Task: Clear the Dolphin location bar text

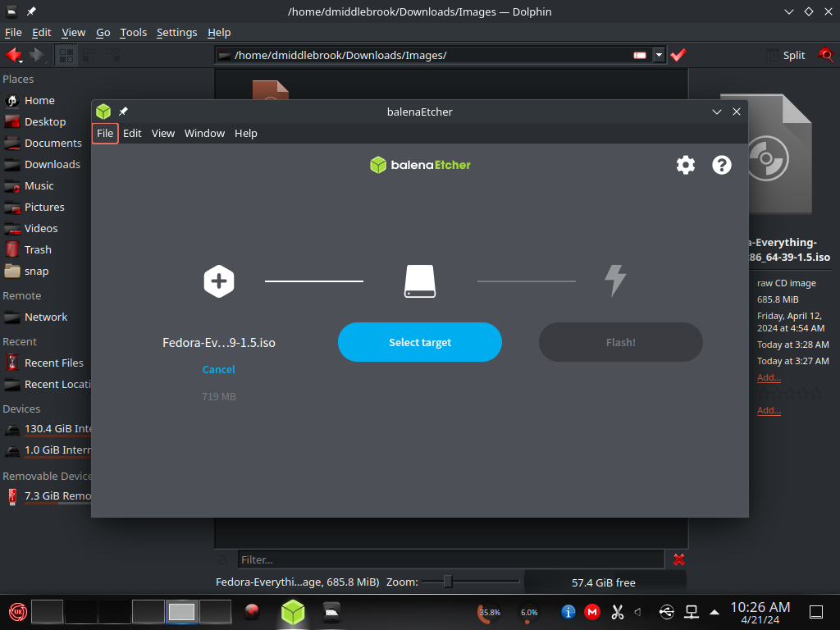Action: [640, 55]
